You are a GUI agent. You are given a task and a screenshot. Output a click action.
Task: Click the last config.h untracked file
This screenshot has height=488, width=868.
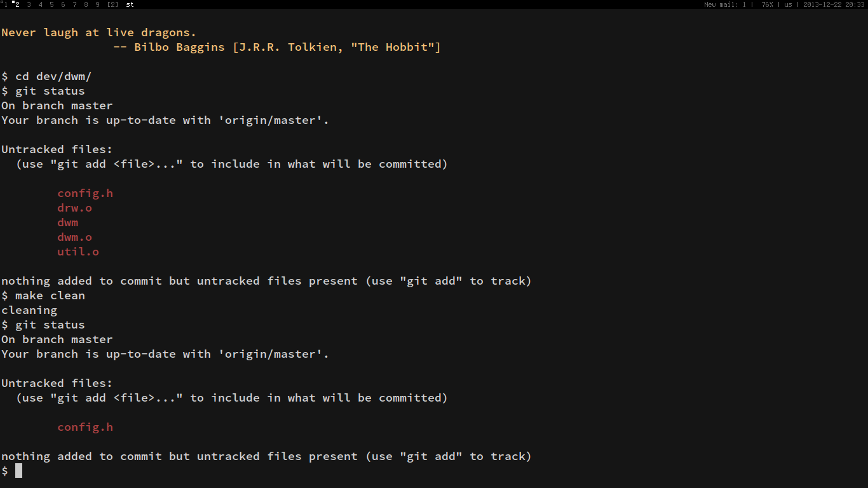click(x=85, y=427)
